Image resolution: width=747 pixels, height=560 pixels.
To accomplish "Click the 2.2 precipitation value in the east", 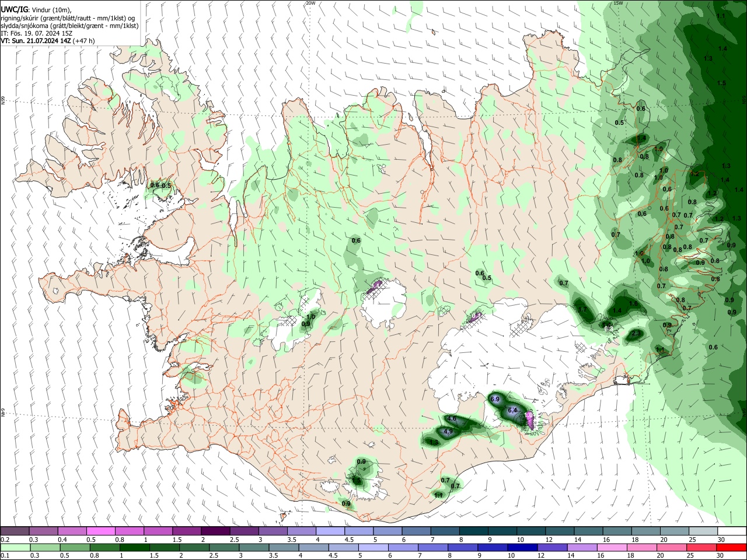I will coord(637,334).
